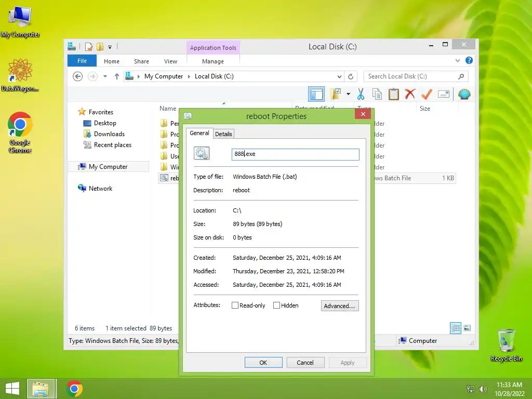
Task: Open Explorer help question mark icon
Action: click(x=469, y=60)
